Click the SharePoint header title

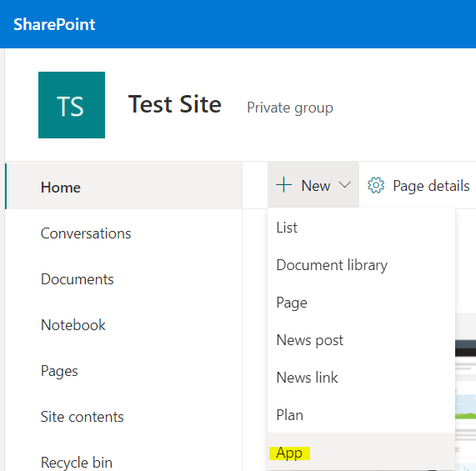pos(54,24)
